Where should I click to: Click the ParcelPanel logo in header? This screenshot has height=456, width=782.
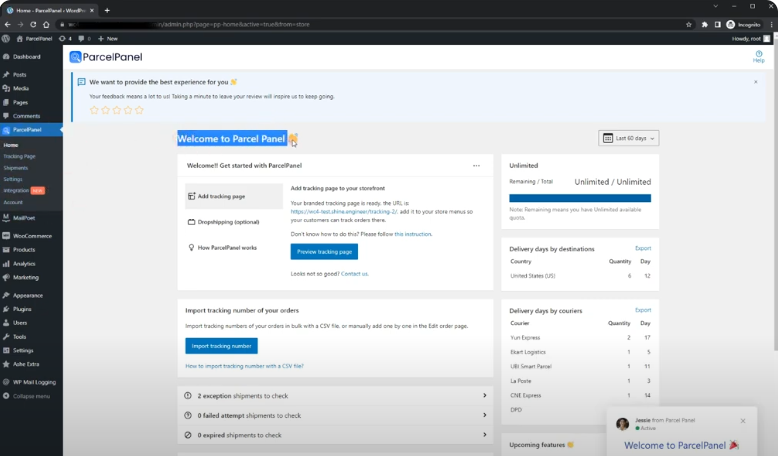pyautogui.click(x=106, y=57)
